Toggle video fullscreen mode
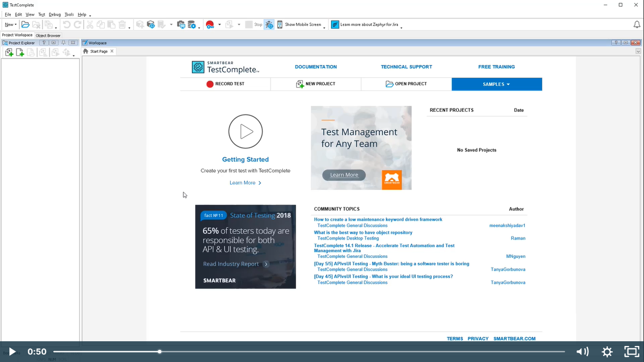The height and width of the screenshot is (362, 644). [x=631, y=352]
